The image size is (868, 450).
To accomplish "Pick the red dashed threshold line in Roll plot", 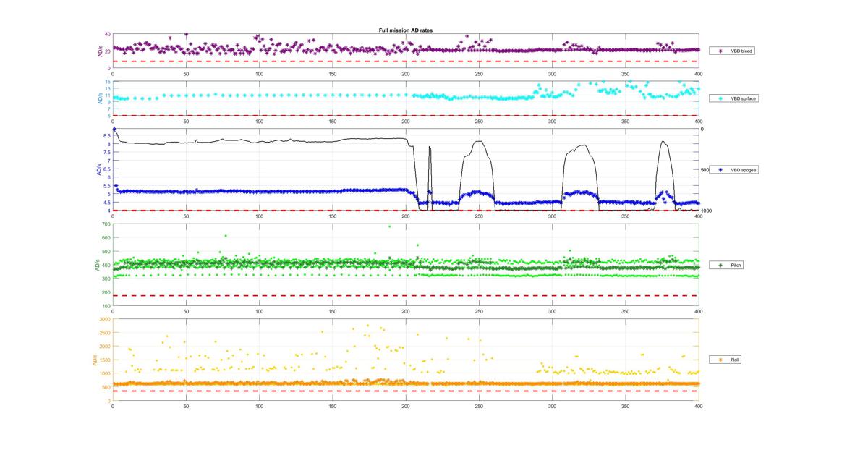I will [406, 391].
